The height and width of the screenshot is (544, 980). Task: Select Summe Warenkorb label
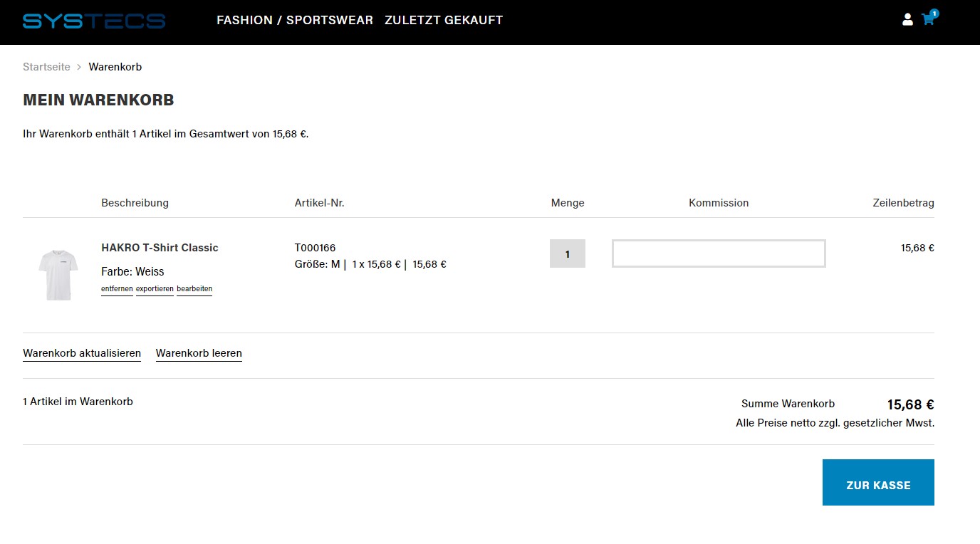pyautogui.click(x=788, y=404)
